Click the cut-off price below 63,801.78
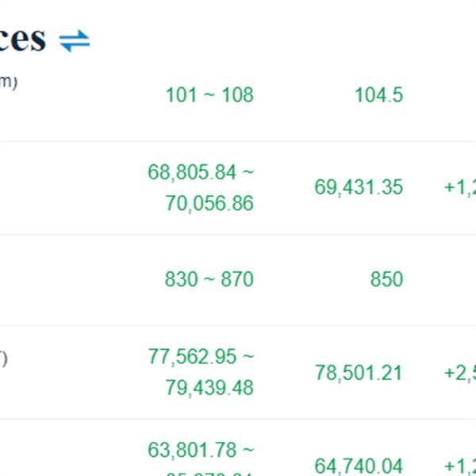Screen dimensions: 476x476 pos(209,473)
